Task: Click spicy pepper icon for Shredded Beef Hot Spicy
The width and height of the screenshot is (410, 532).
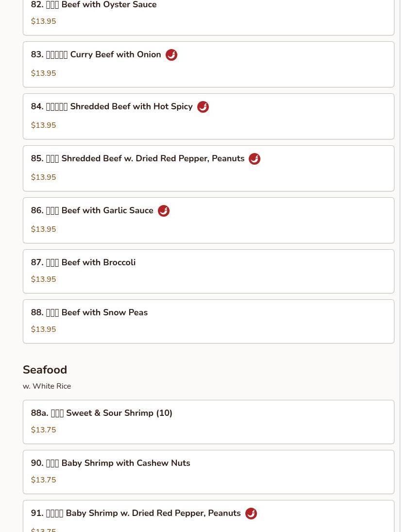Action: tap(203, 106)
